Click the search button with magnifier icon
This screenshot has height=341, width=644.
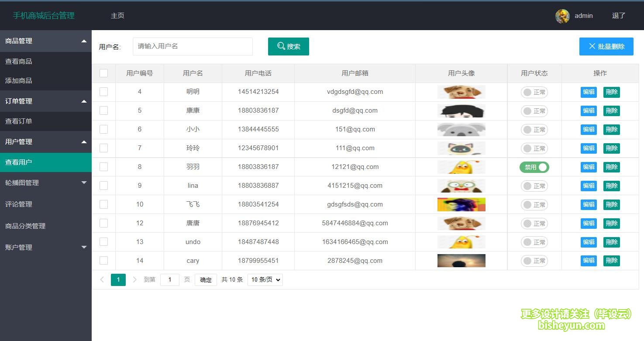(288, 46)
